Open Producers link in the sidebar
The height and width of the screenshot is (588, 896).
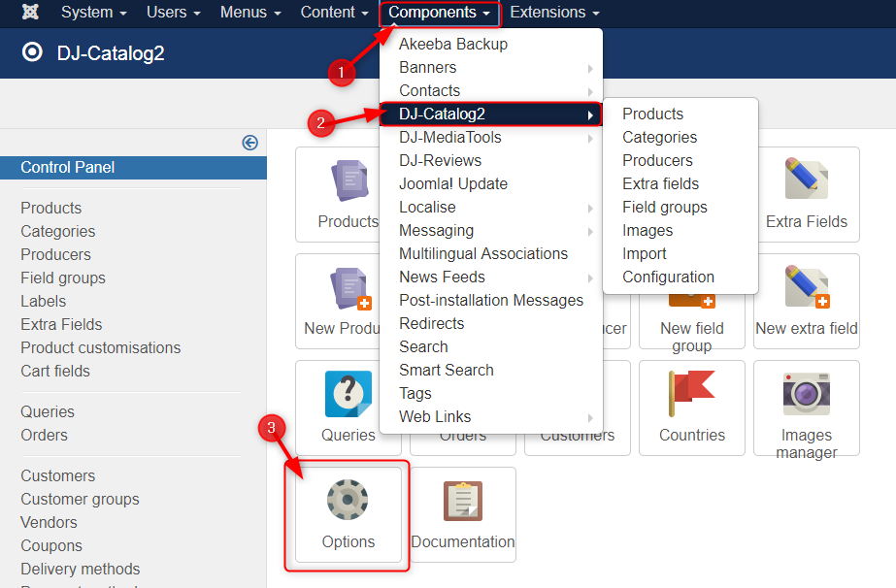point(55,255)
